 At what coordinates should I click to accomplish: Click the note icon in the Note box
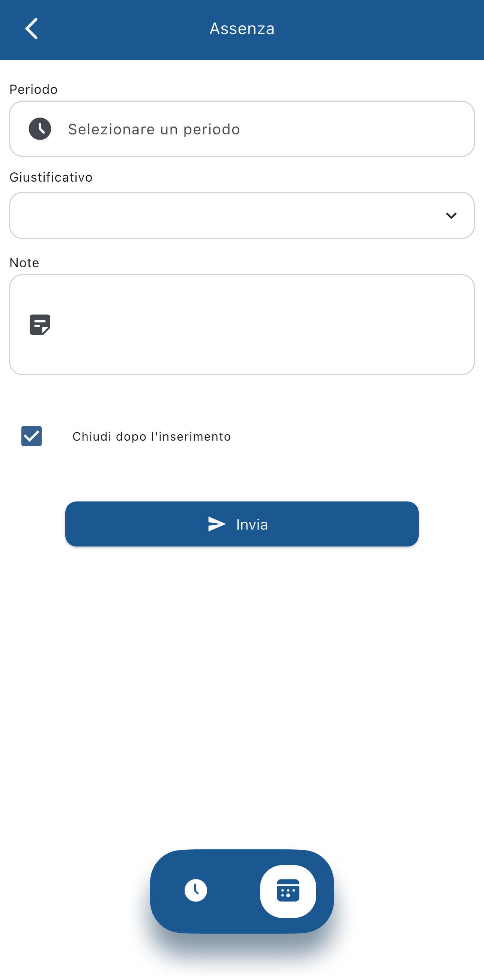40,325
